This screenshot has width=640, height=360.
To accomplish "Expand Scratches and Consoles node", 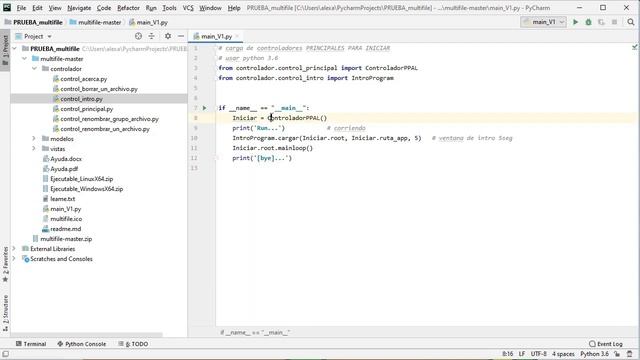I will coord(15,259).
